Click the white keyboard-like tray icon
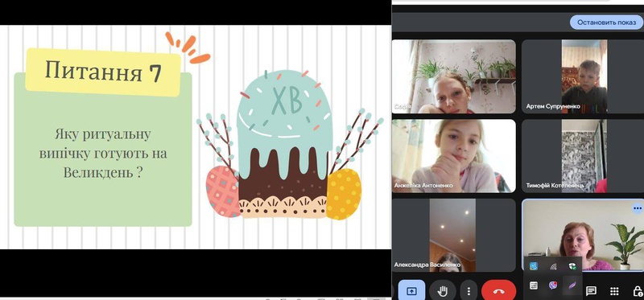This screenshot has height=300, width=644. pyautogui.click(x=534, y=286)
